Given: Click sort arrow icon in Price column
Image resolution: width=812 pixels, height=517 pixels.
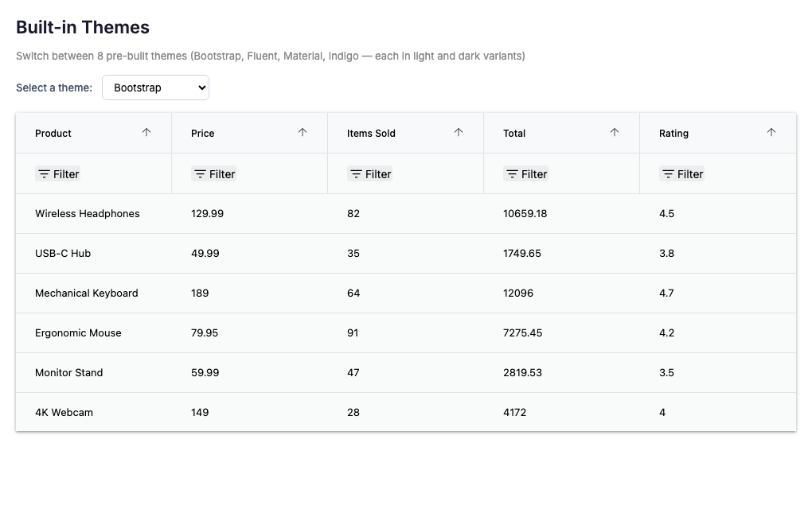Looking at the screenshot, I should coord(303,133).
